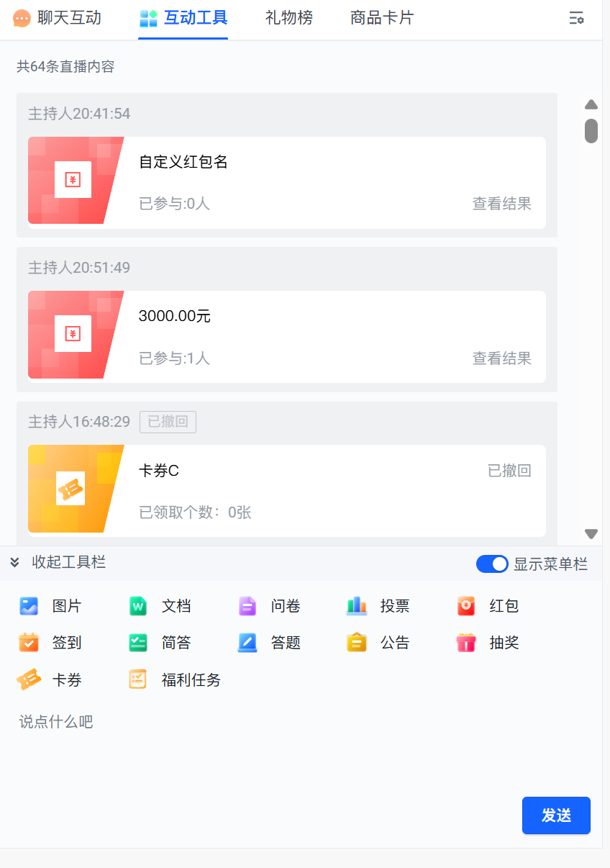Click the scrollbar down arrow

(x=591, y=534)
